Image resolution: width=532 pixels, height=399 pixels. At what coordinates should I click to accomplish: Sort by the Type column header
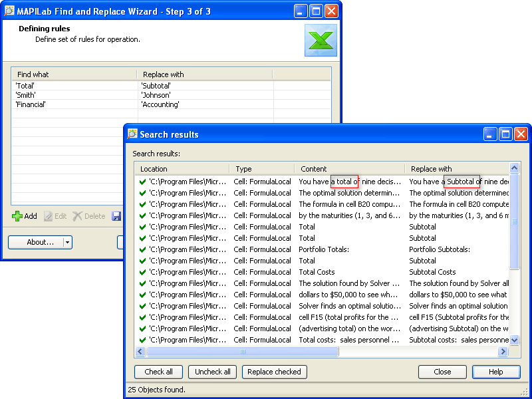click(x=262, y=169)
